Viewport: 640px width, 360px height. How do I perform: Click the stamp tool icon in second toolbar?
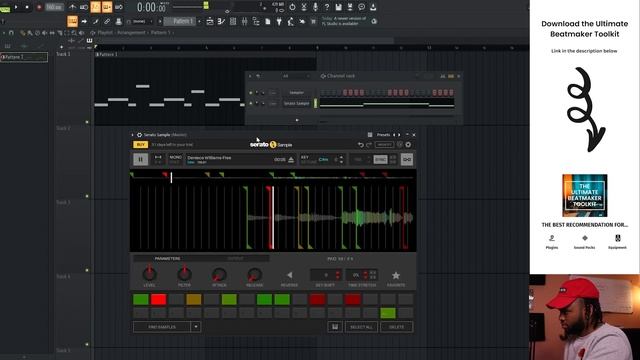point(119,21)
